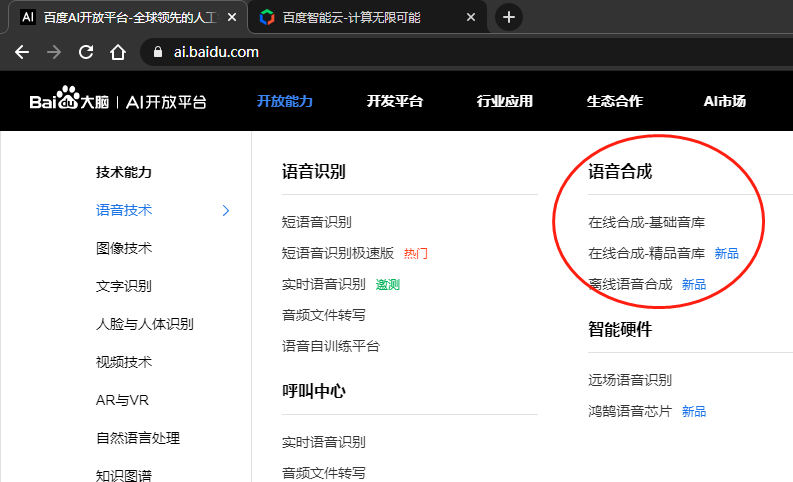
Task: Open the 离线语音合成 link
Action: 630,284
